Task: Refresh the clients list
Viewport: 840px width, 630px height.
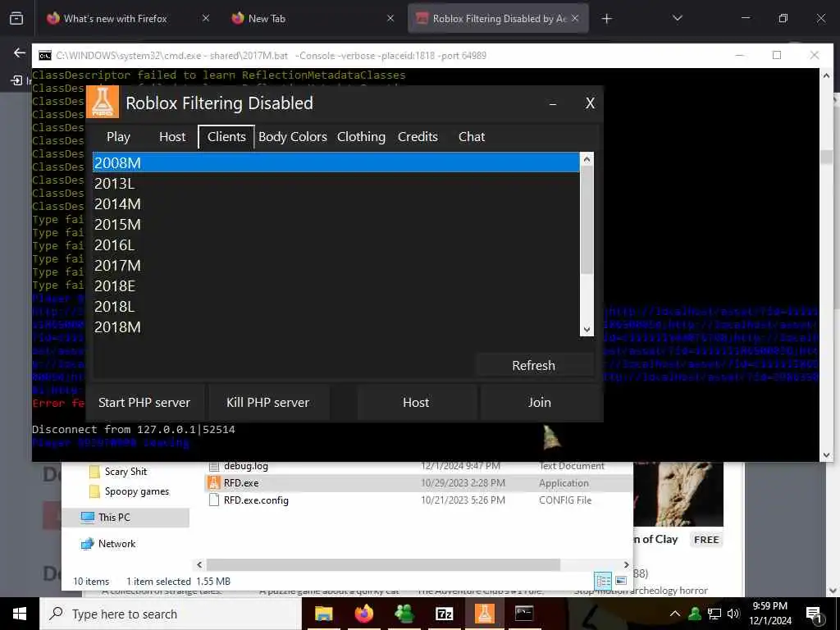Action: 533,365
